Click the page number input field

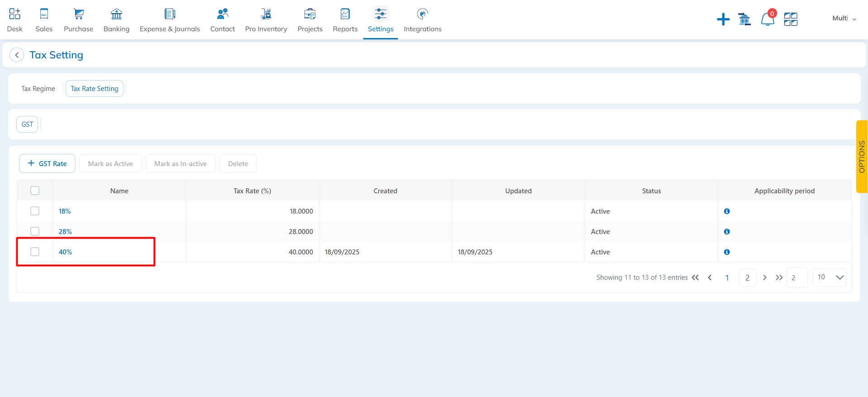click(x=797, y=278)
